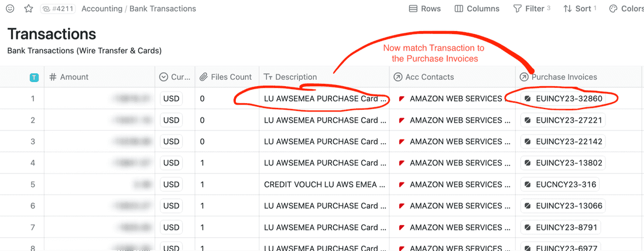Image resolution: width=644 pixels, height=251 pixels.
Task: Click the #4211 link badge
Action: [58, 9]
